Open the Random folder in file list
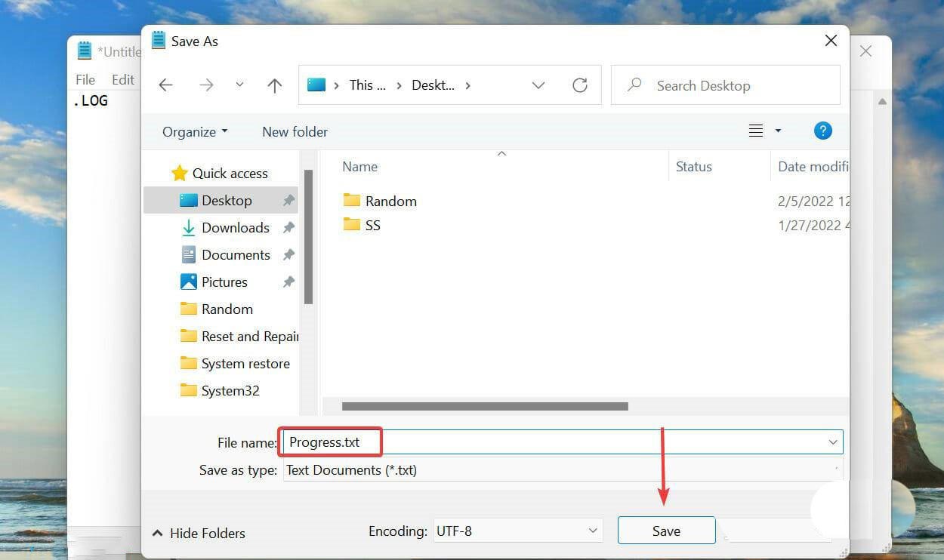 coord(390,201)
